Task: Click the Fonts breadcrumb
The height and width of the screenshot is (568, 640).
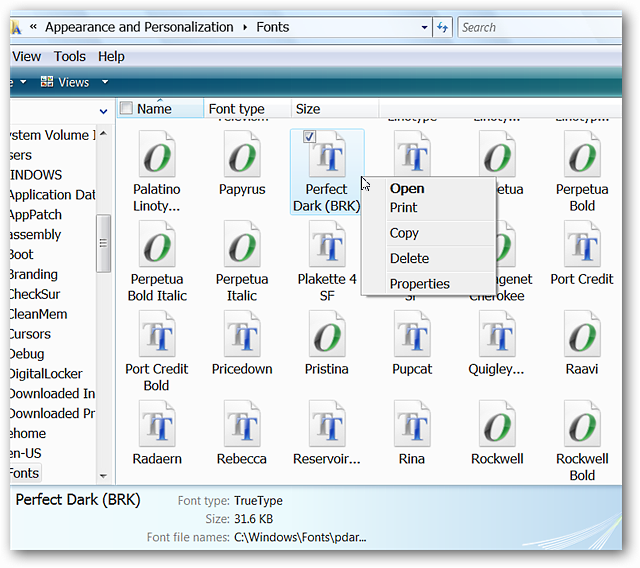Action: pos(273,27)
